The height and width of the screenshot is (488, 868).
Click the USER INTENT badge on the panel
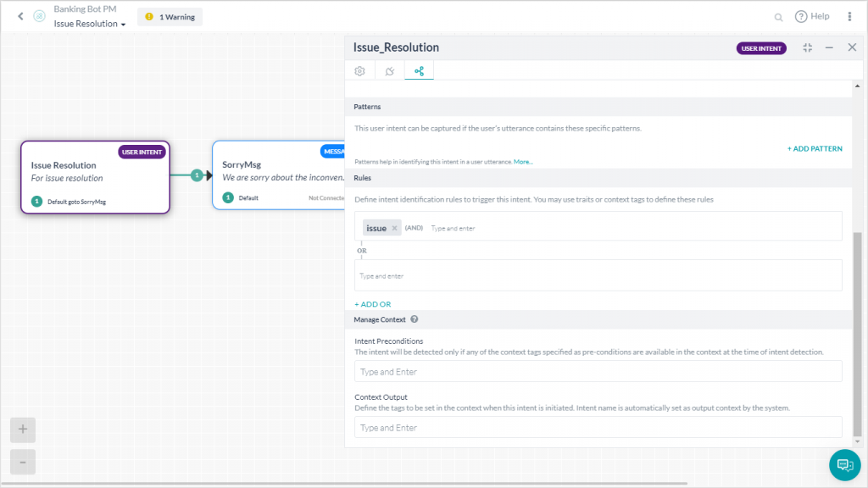(760, 48)
